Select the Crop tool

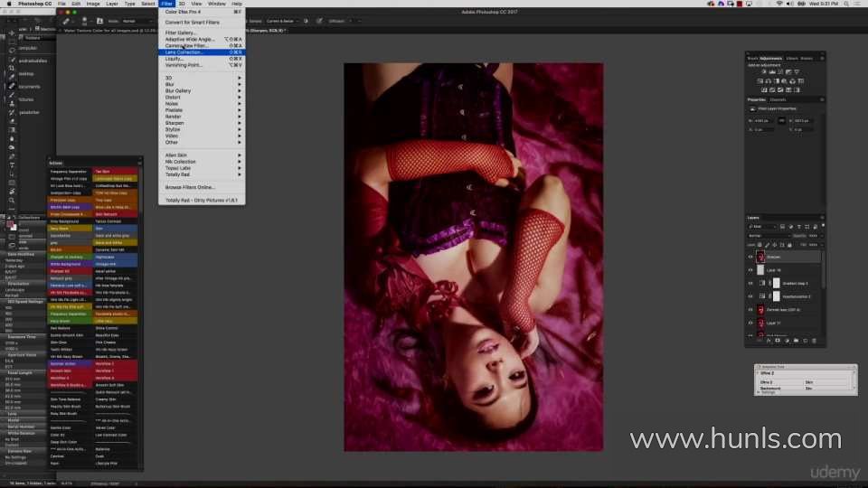tap(12, 68)
